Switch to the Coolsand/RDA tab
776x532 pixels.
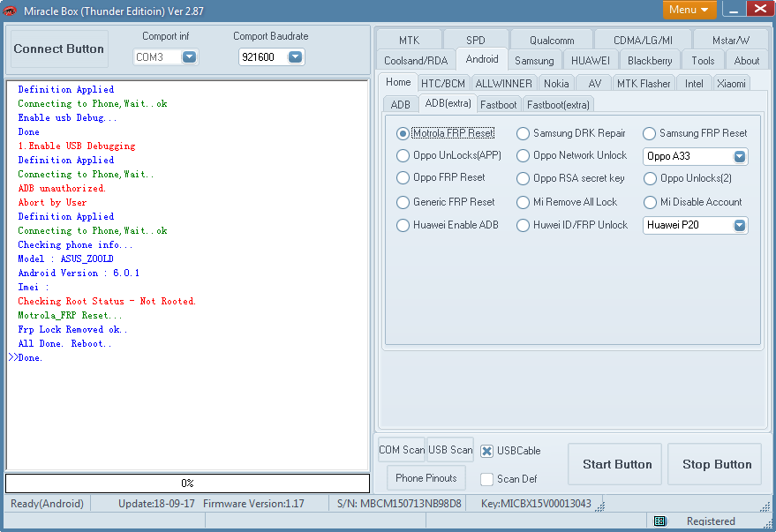coord(416,60)
